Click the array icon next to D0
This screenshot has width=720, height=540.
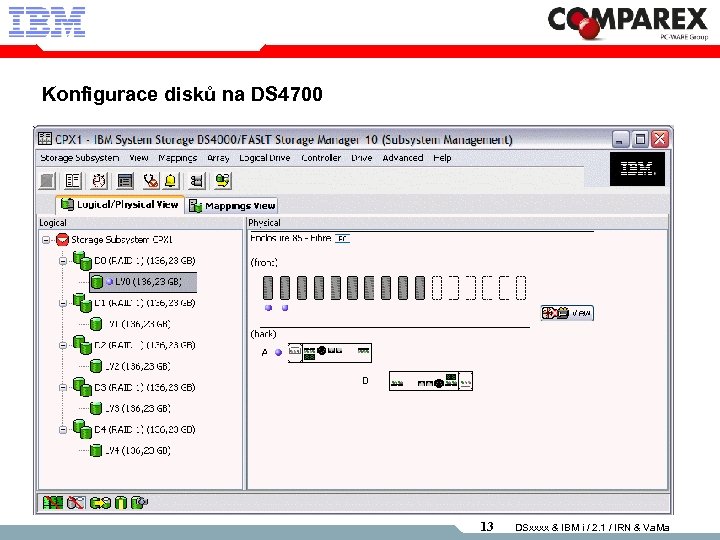pos(82,260)
